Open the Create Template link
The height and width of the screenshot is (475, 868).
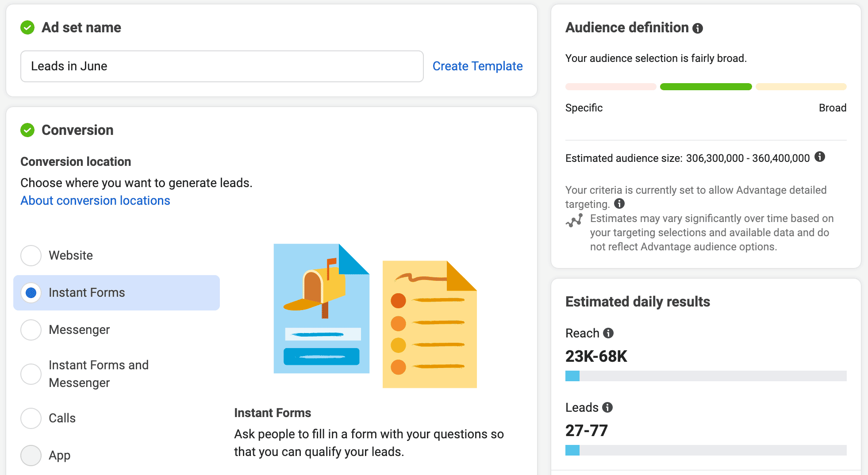pos(477,66)
